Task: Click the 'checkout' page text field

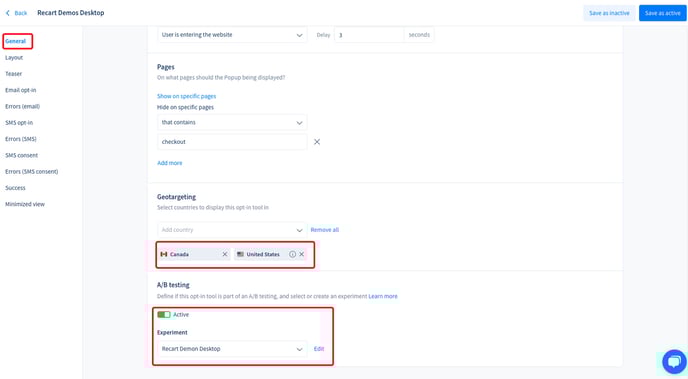Action: pyautogui.click(x=232, y=142)
